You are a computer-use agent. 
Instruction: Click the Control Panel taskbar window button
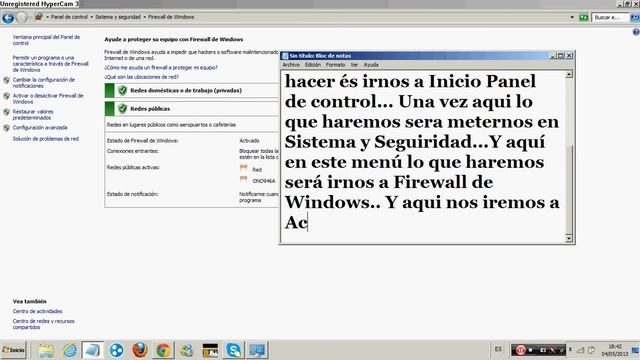[257, 350]
